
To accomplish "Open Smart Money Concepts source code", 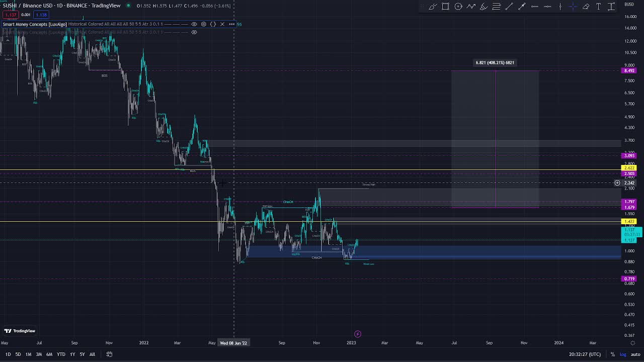I will tap(213, 24).
